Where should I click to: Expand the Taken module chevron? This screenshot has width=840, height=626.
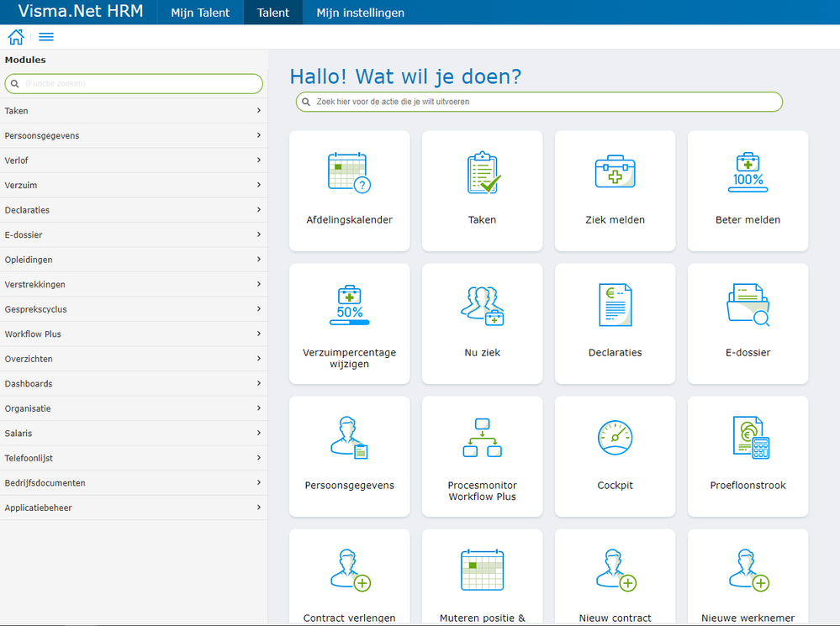point(259,110)
